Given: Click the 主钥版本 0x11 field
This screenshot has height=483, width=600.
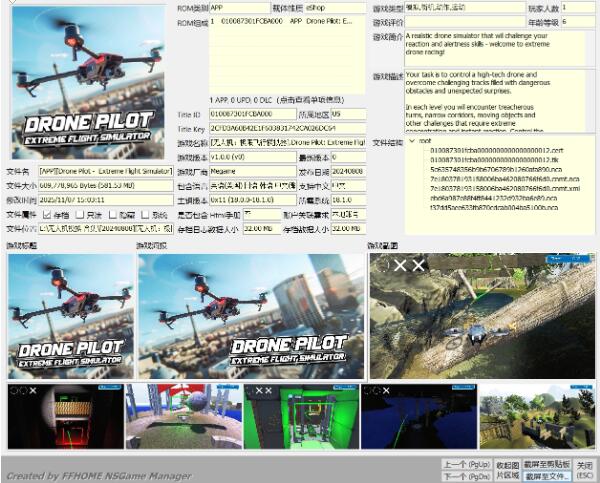Looking at the screenshot, I should 253,200.
